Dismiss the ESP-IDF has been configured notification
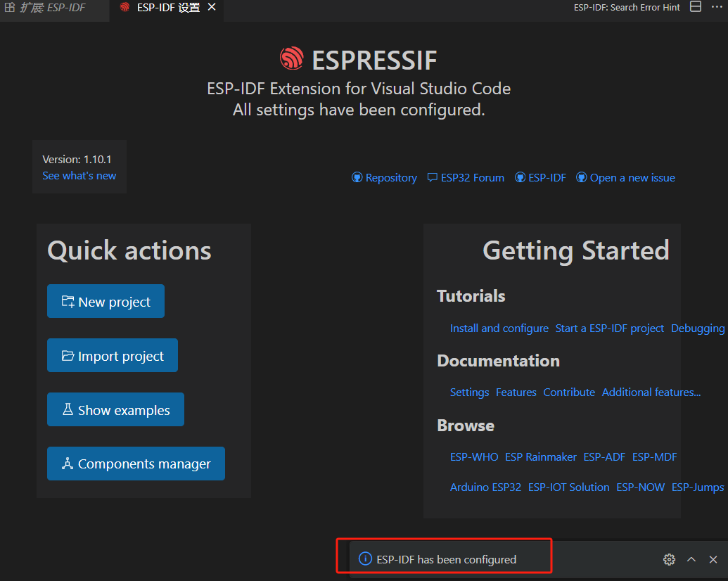 [713, 559]
